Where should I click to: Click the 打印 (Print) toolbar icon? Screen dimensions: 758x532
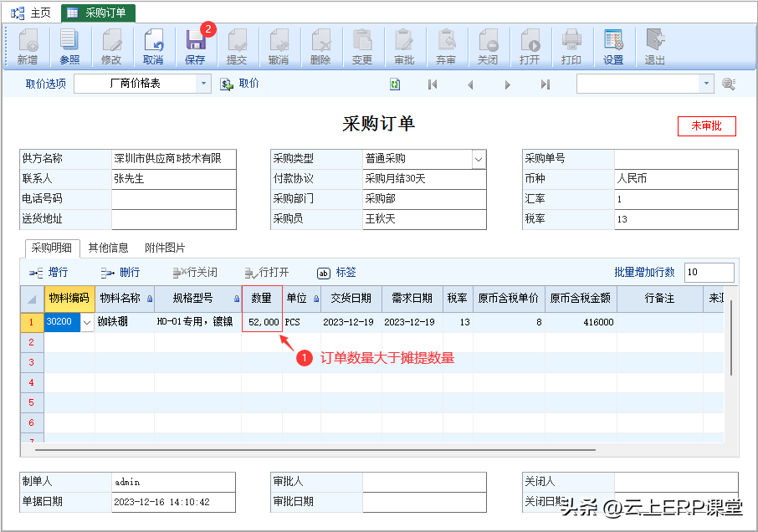[571, 47]
